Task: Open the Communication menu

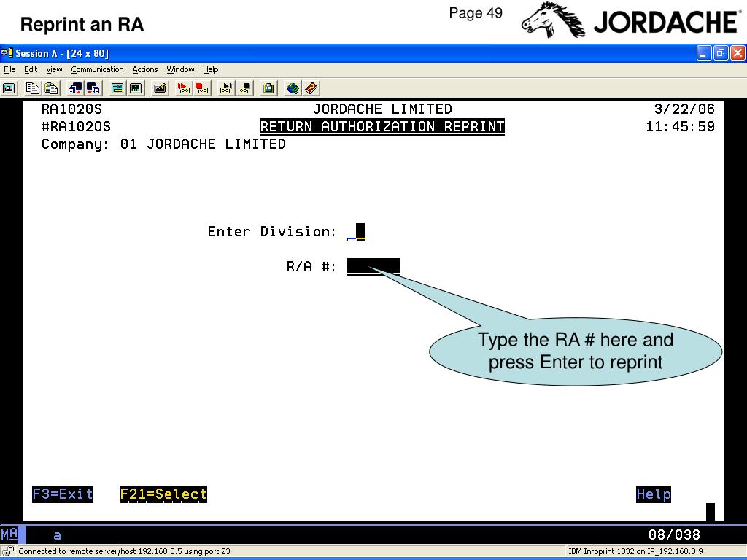Action: [x=97, y=69]
